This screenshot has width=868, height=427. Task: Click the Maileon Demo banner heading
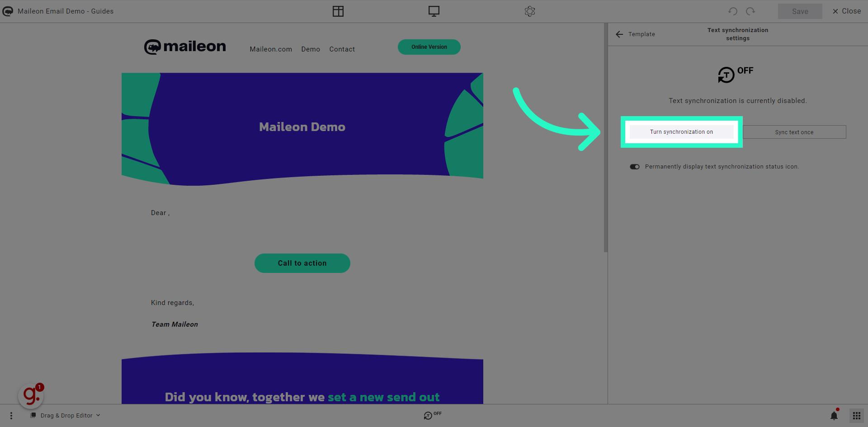pos(302,127)
